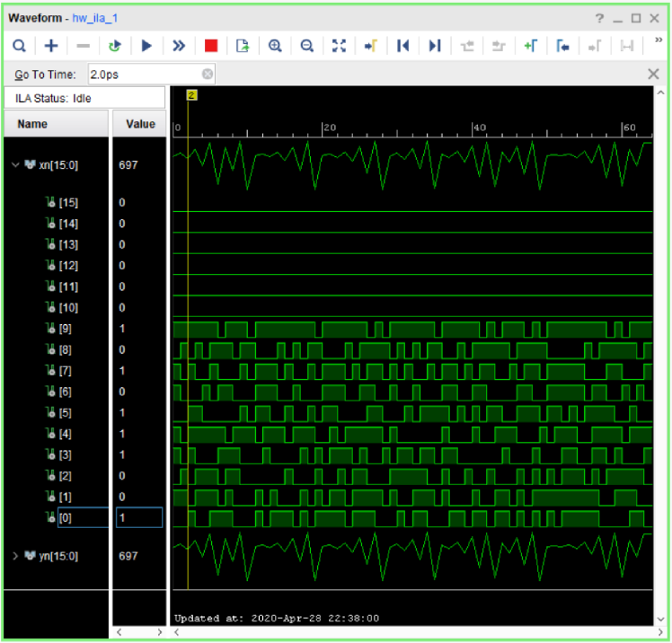Select signal xn bit [1]
672x643 pixels.
pyautogui.click(x=66, y=497)
